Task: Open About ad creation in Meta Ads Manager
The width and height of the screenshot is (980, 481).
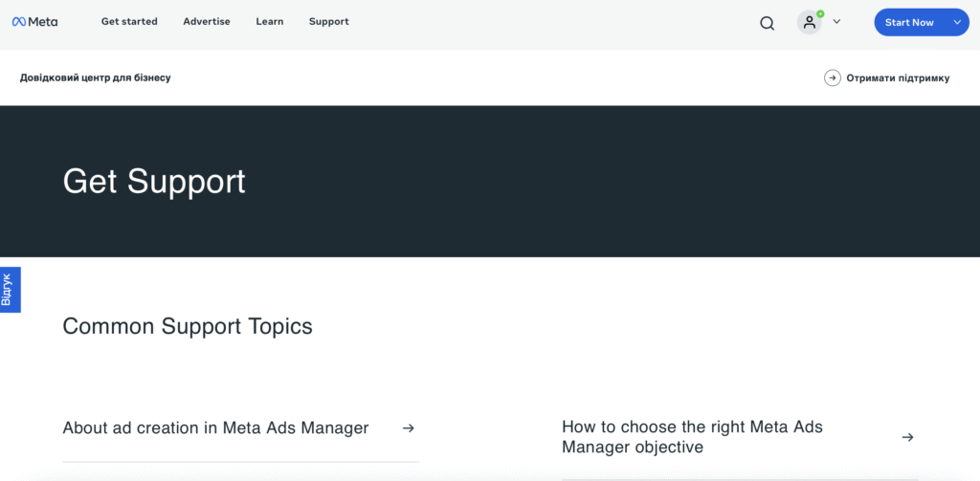Action: tap(215, 428)
